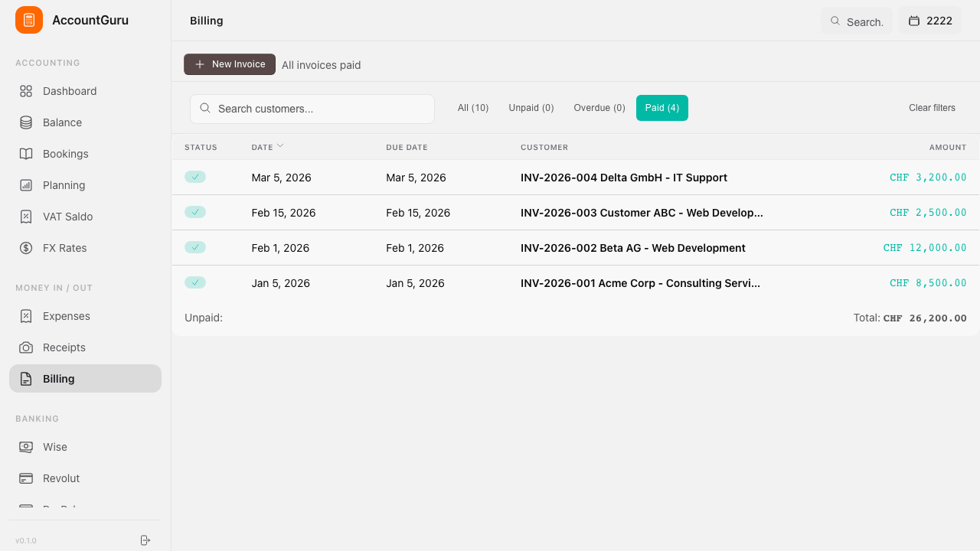Click the Billing document icon
The width and height of the screenshot is (980, 551).
[26, 379]
